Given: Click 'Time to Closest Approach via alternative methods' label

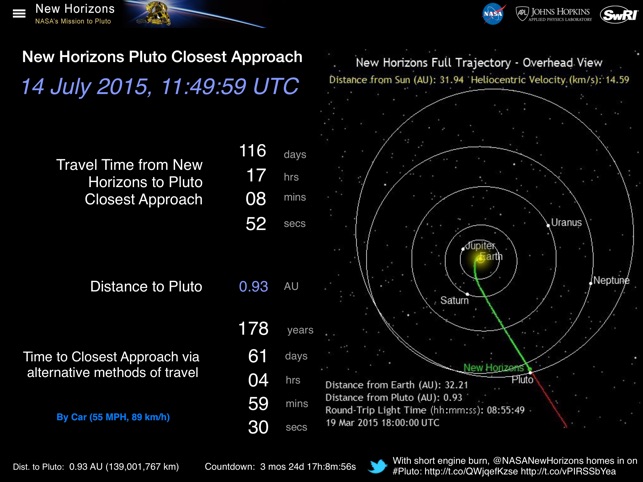Looking at the screenshot, I should (112, 364).
